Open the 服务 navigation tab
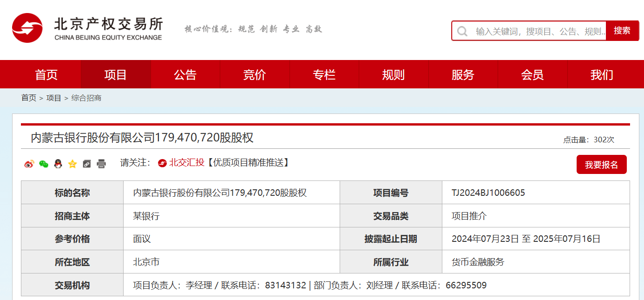Viewport: 644px width, 300px height. pyautogui.click(x=463, y=74)
